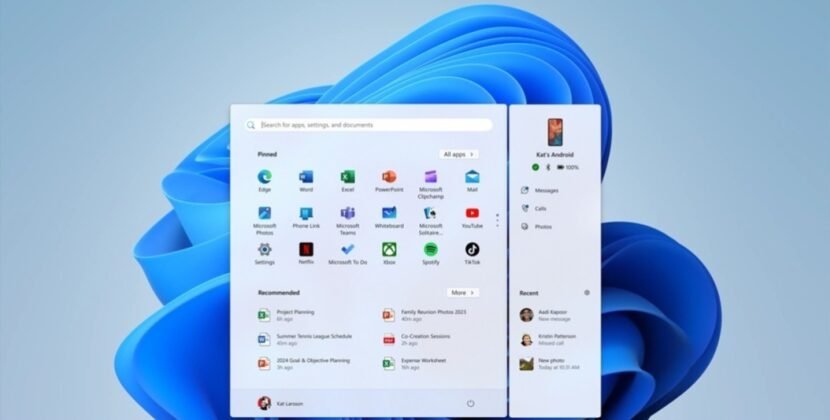
Task: Click the Recommended section heading
Action: 278,292
